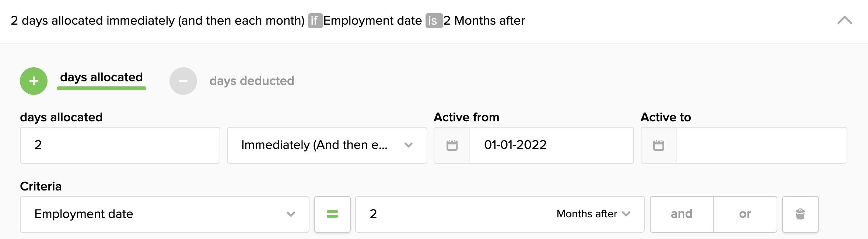Image resolution: width=868 pixels, height=239 pixels.
Task: Click the Active from calendar icon
Action: (452, 145)
